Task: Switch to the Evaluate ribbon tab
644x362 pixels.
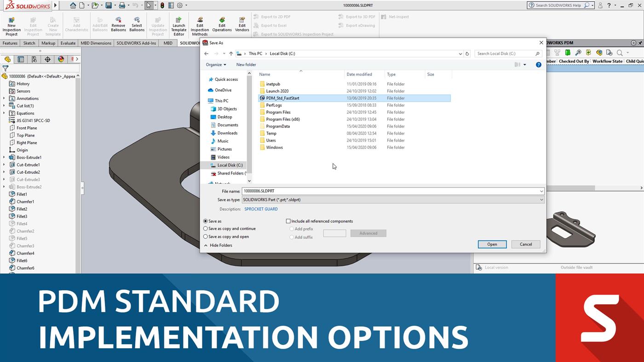Action: pyautogui.click(x=68, y=43)
